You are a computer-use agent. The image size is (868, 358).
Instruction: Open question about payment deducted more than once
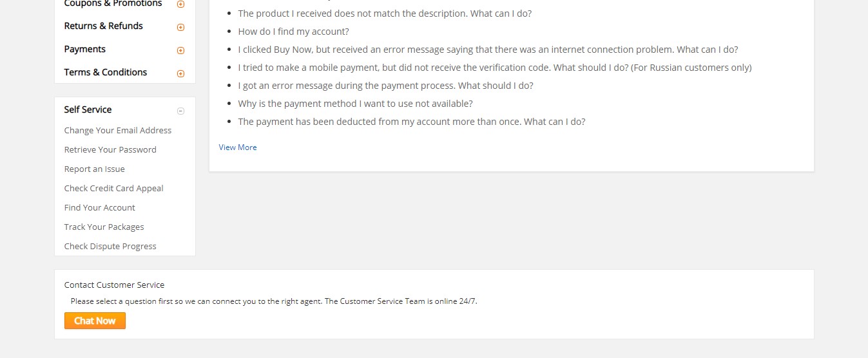coord(411,121)
